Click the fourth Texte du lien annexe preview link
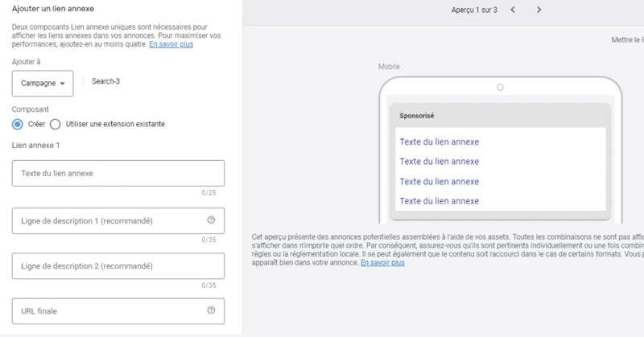 click(439, 201)
